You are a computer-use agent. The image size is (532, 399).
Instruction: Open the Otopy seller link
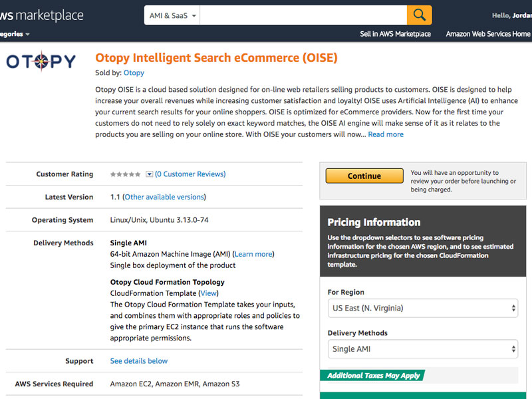tap(134, 72)
